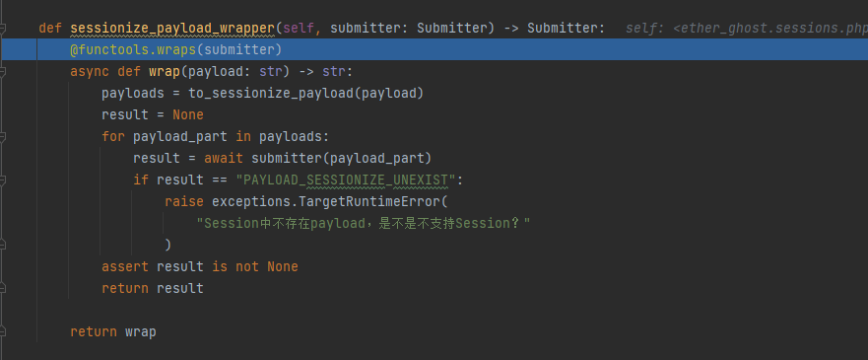Click the raise keyword
Screen dimensions: 868x360
[x=184, y=201]
